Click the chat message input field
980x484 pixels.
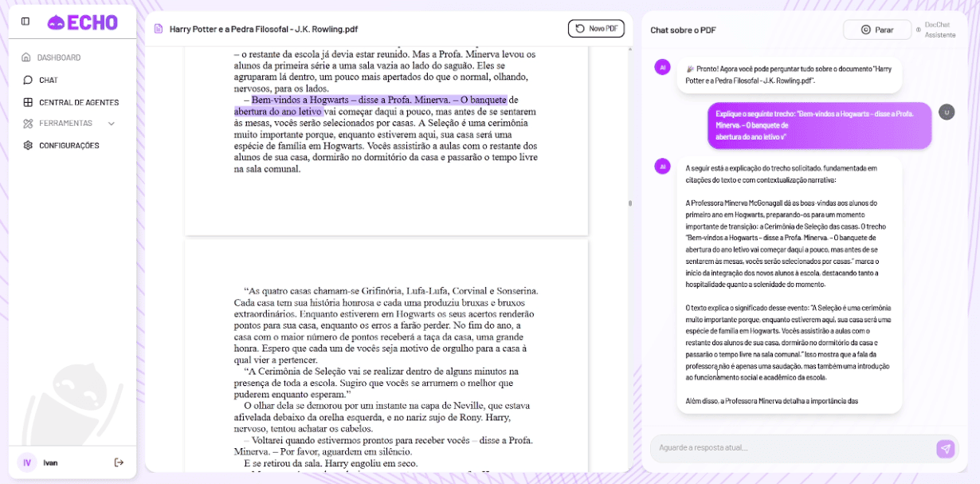[x=789, y=448]
